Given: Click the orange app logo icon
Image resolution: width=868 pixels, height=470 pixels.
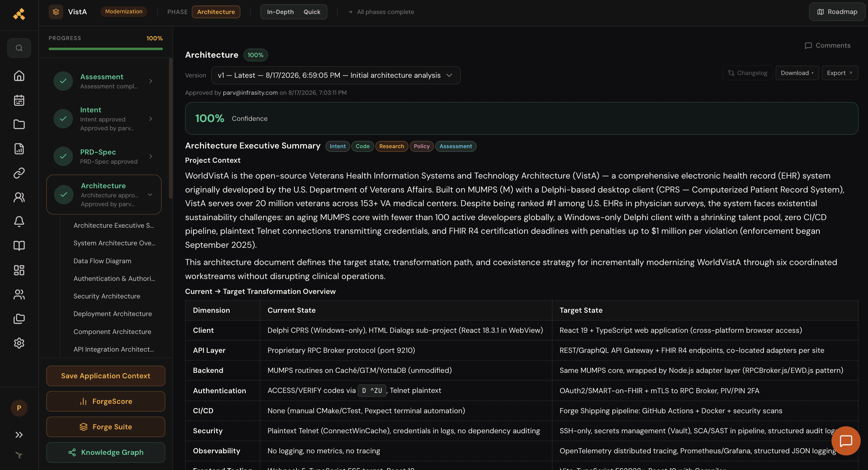Looking at the screenshot, I should [19, 14].
